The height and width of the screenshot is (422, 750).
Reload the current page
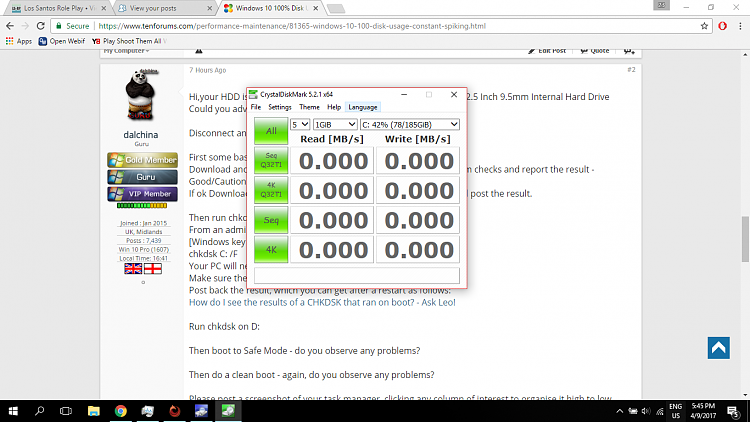coord(41,26)
